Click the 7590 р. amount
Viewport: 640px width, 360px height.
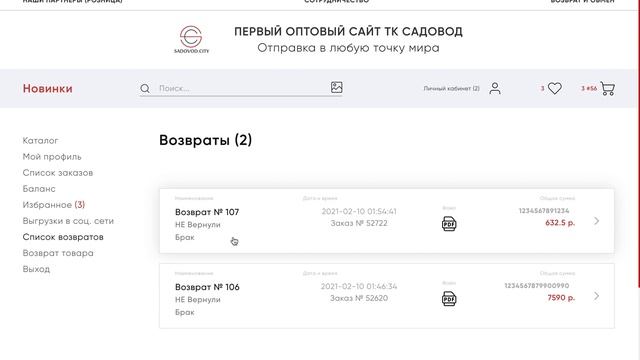tap(561, 298)
